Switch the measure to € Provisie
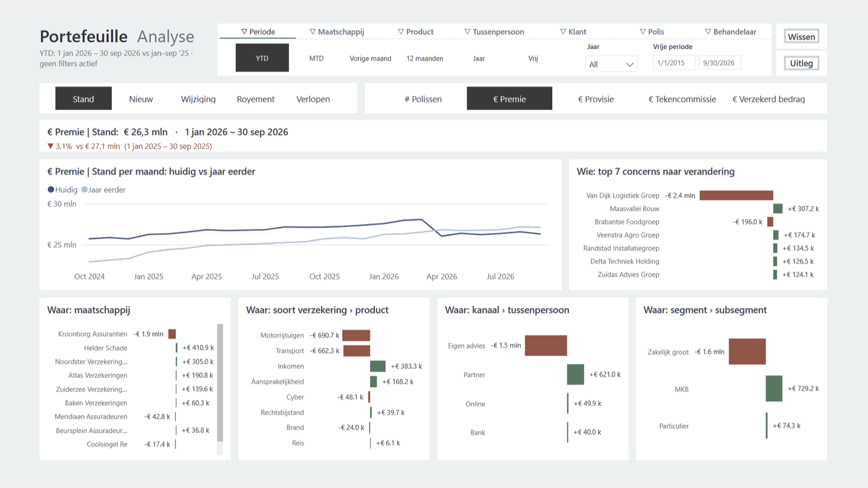 click(x=596, y=99)
